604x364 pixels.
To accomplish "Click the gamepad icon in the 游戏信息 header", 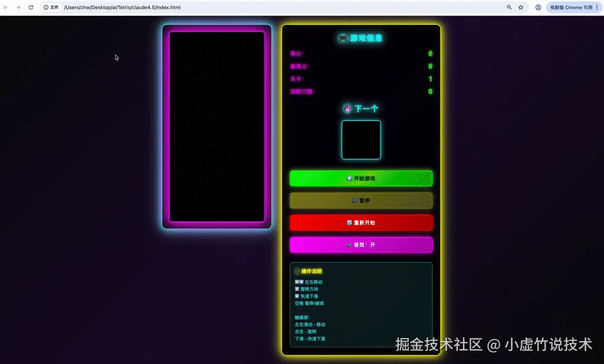I will pyautogui.click(x=342, y=38).
